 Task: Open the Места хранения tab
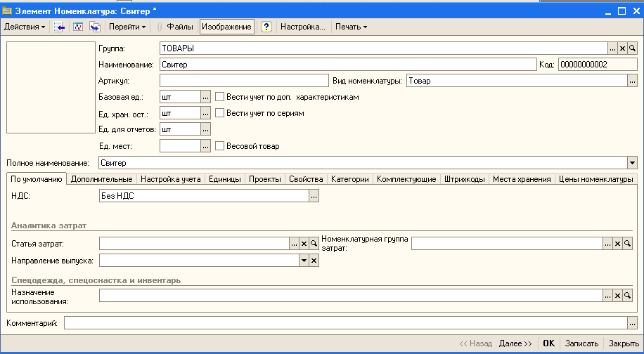[522, 179]
